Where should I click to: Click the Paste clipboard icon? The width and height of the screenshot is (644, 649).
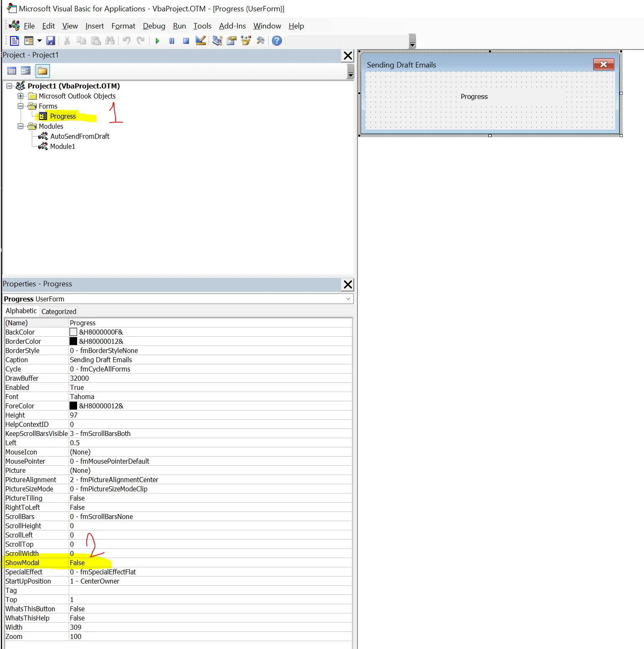coord(96,41)
